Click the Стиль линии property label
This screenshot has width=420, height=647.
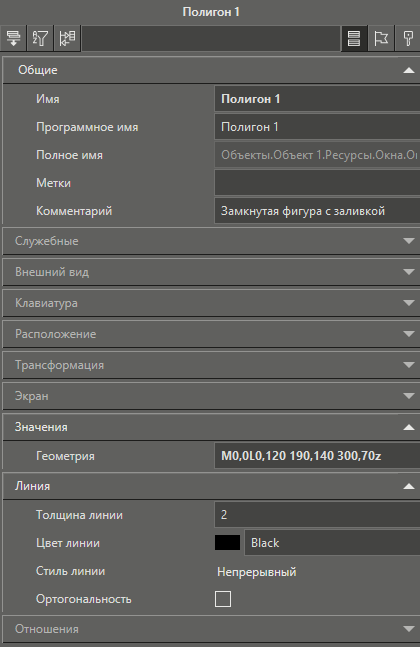(71, 571)
